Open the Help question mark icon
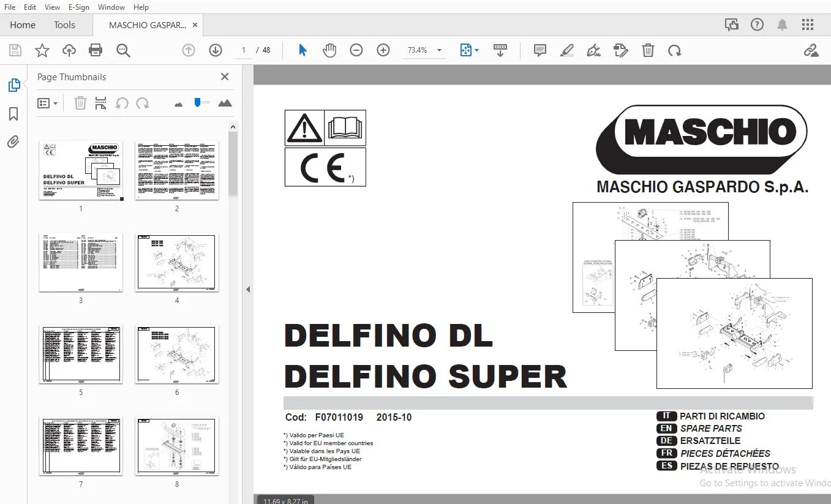The height and width of the screenshot is (504, 831). 758,25
